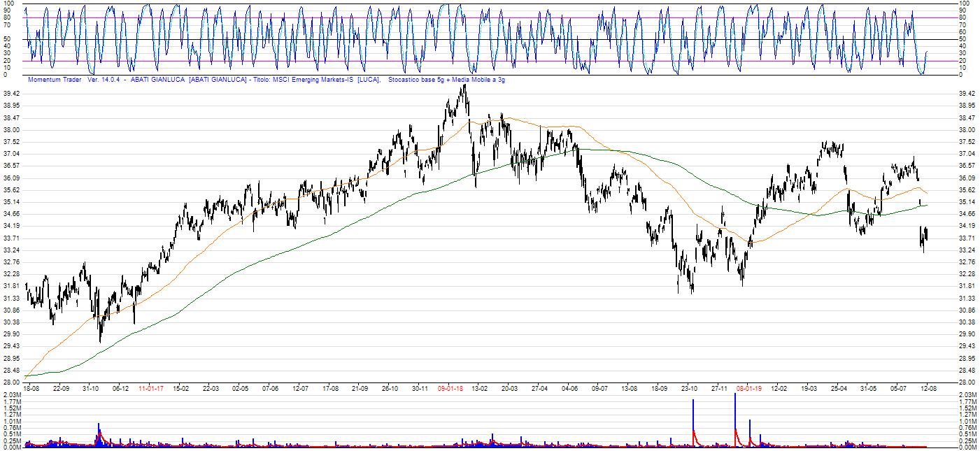Viewport: 980px width, 451px height.
Task: Click the 39.42 price label on the right axis
Action: click(967, 94)
